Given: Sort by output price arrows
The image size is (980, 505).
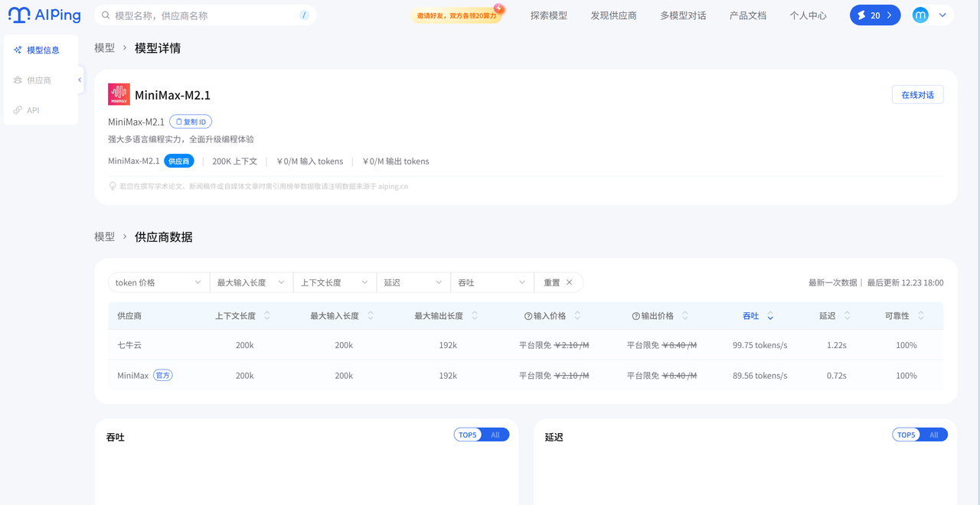Looking at the screenshot, I should (685, 315).
